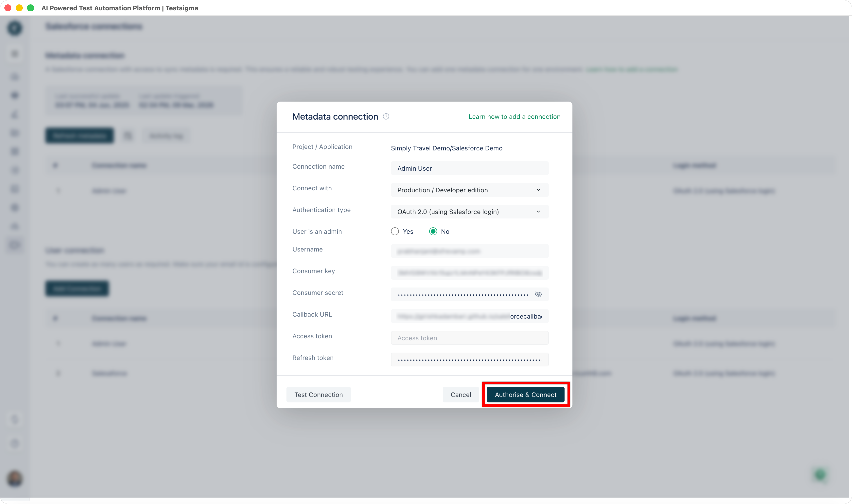Click the Authorise & Connect button
The width and height of the screenshot is (852, 504).
click(x=526, y=394)
